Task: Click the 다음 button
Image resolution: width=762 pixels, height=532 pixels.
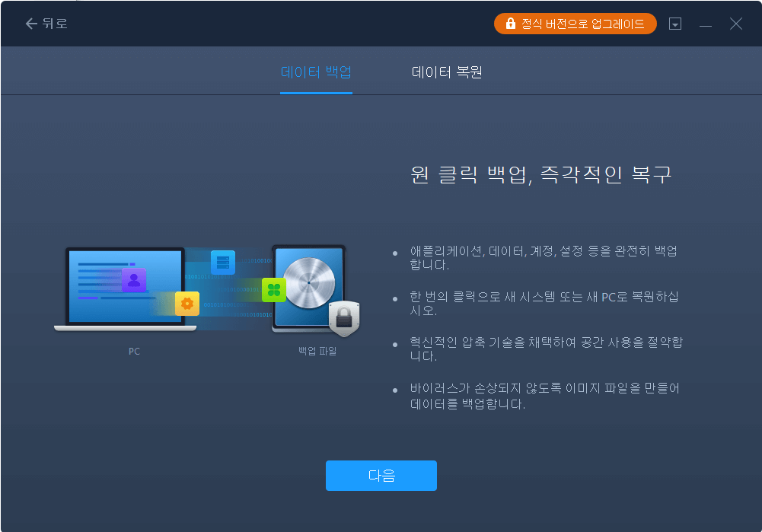Action: pyautogui.click(x=381, y=475)
